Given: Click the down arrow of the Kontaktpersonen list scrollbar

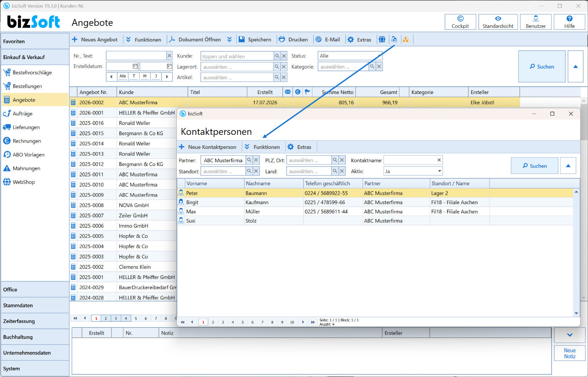Looking at the screenshot, I should (x=576, y=313).
